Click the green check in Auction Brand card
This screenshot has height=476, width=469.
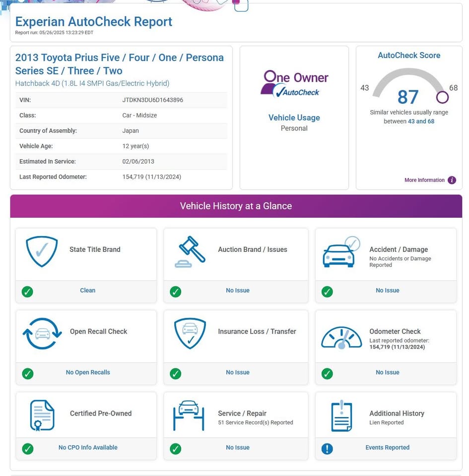(x=176, y=292)
